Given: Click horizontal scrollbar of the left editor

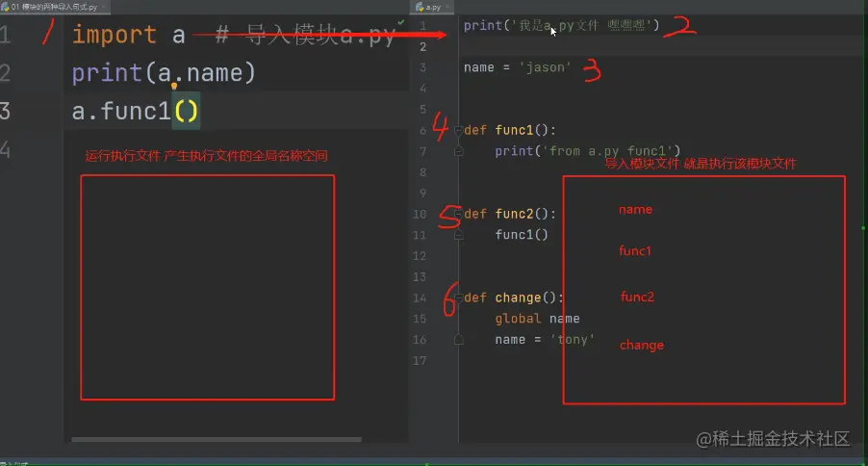Looking at the screenshot, I should [217, 439].
